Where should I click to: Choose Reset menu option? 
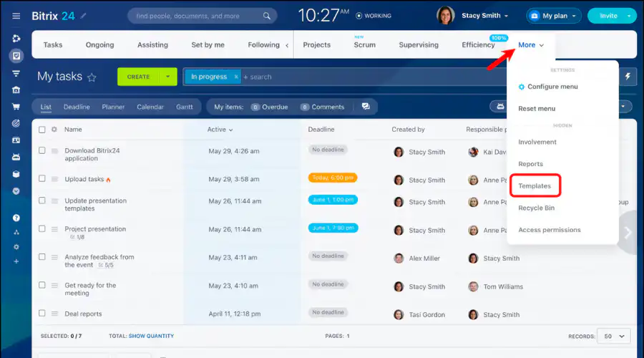pyautogui.click(x=537, y=109)
